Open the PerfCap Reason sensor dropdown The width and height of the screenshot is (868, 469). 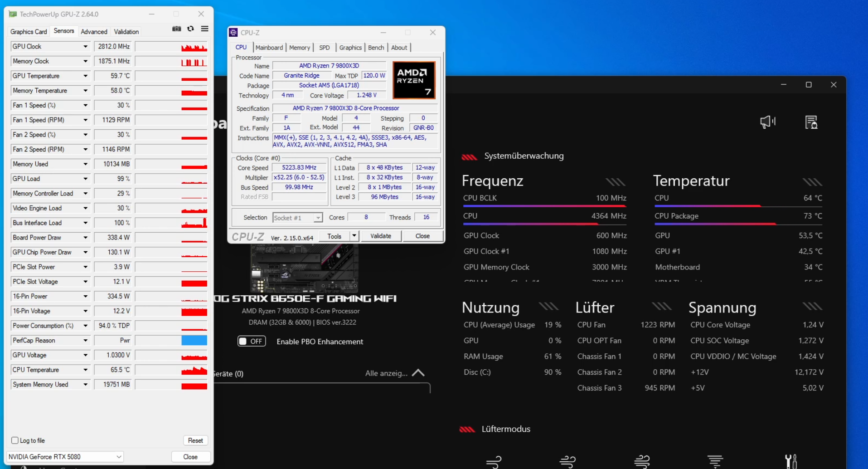85,340
